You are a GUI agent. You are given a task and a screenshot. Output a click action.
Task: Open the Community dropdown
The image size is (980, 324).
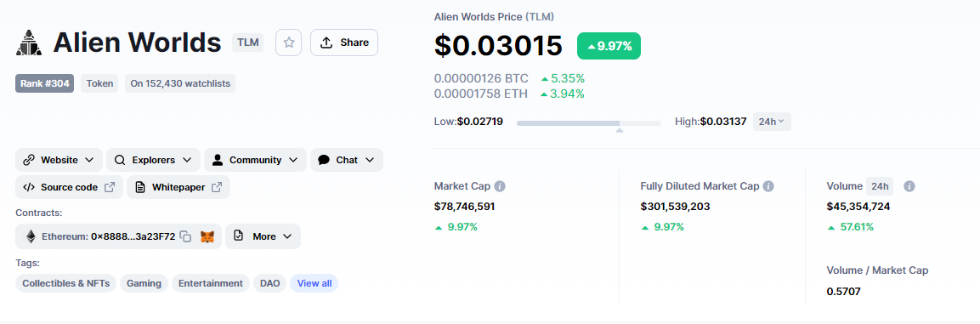255,160
